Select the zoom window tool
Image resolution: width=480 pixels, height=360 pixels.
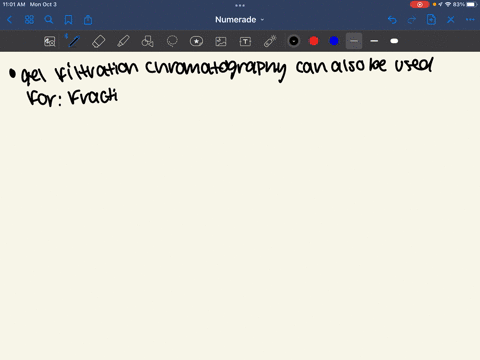pos(50,41)
